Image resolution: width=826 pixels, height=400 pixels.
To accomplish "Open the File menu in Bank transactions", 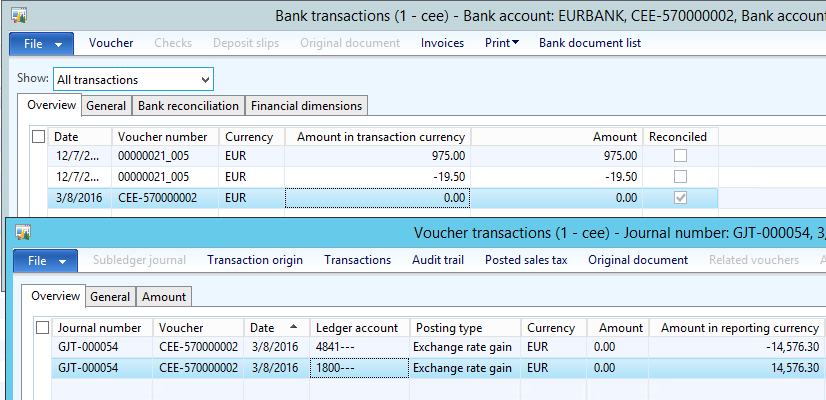I will (x=41, y=43).
